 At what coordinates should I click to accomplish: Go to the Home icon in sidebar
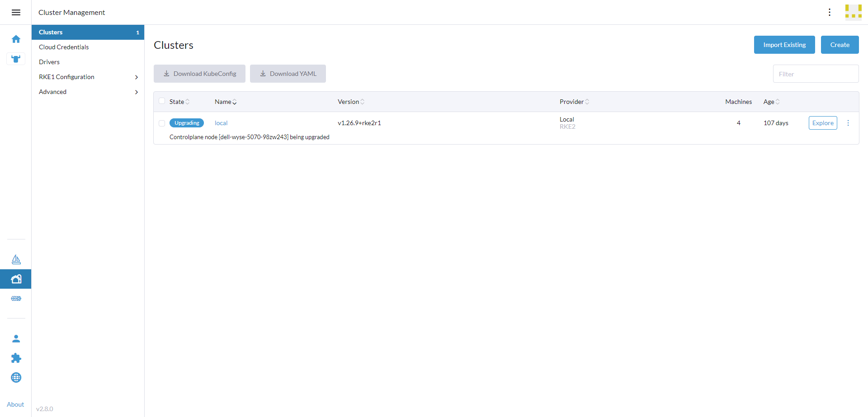(x=16, y=39)
